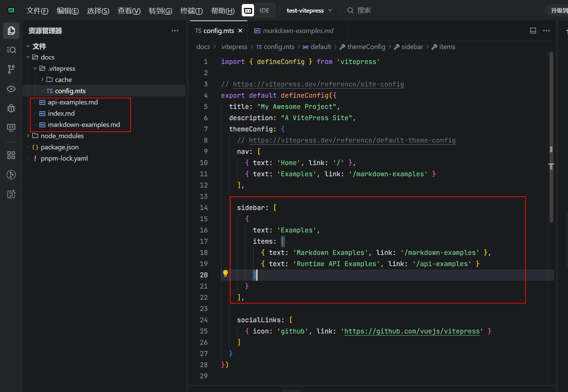
Task: Close the config.mts tab
Action: tap(240, 31)
